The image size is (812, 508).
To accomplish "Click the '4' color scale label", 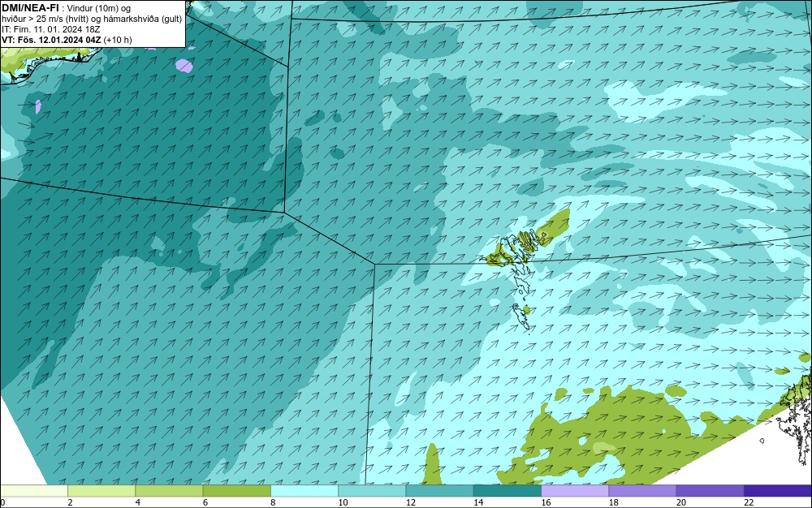I will pos(138,502).
